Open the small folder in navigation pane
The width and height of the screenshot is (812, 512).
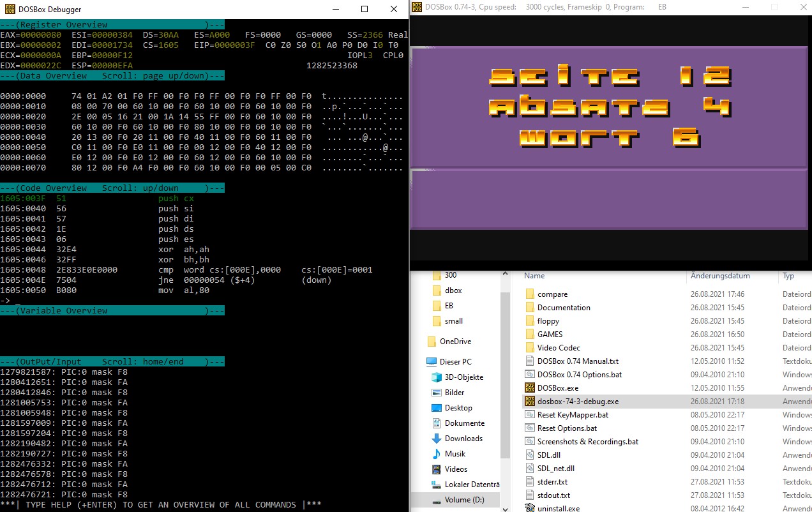pyautogui.click(x=454, y=321)
